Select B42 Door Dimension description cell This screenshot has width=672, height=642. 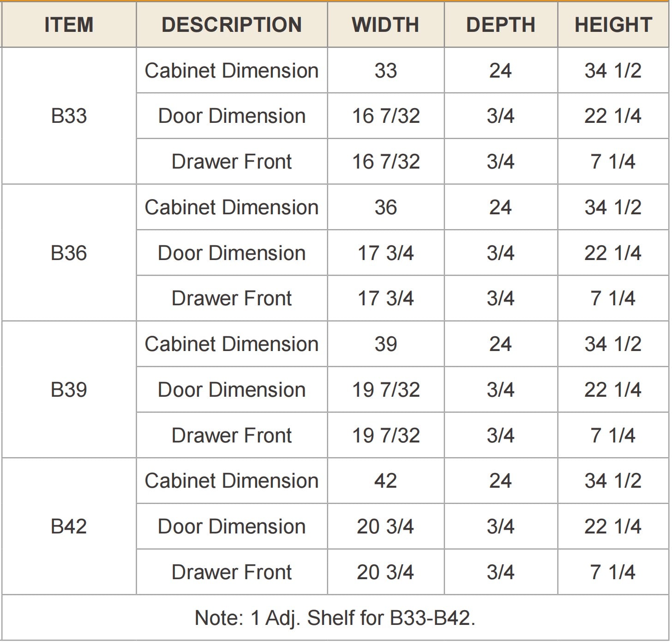[232, 527]
